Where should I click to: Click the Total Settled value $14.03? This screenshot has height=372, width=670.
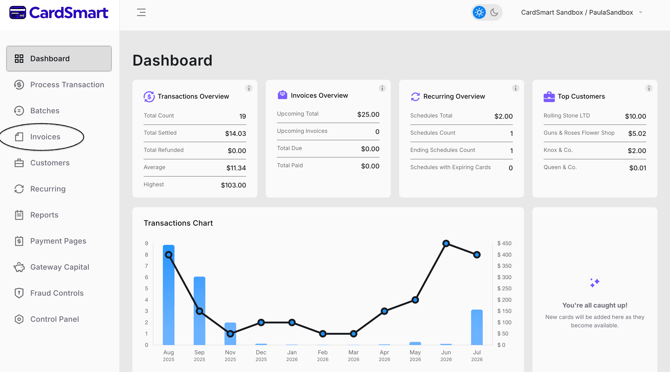(235, 134)
